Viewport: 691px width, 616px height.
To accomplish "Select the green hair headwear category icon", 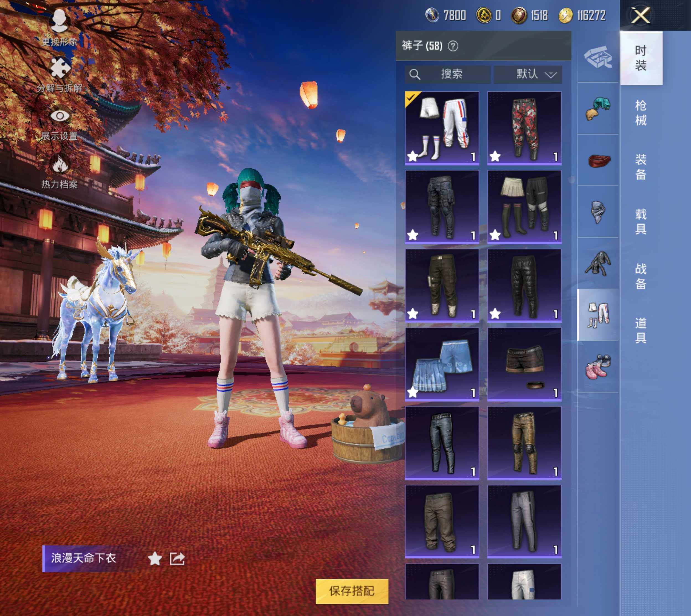I will 598,109.
